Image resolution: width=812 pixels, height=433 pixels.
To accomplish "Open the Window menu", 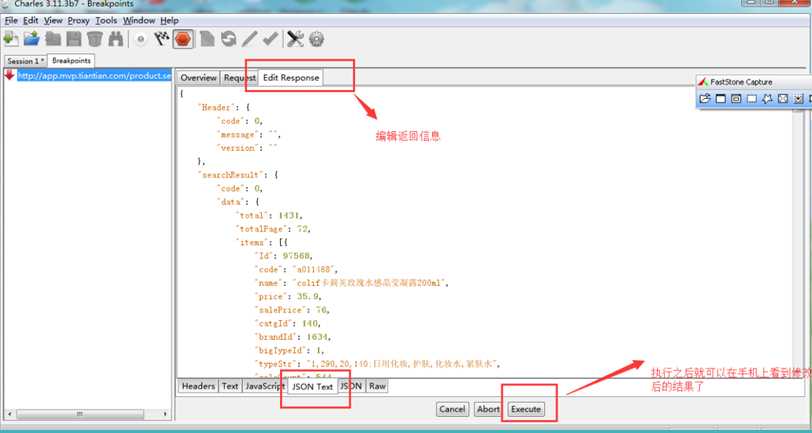I will pos(139,21).
